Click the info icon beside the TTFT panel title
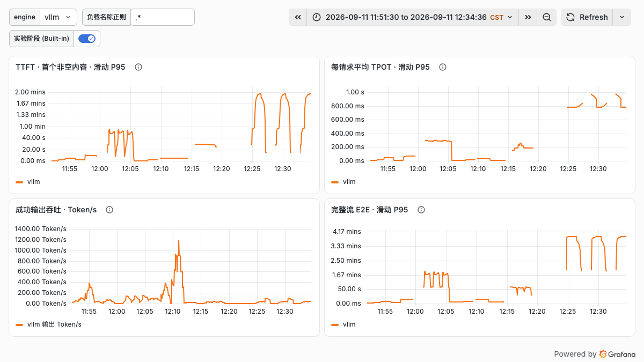Screen dimensions: 644x362 [138, 67]
